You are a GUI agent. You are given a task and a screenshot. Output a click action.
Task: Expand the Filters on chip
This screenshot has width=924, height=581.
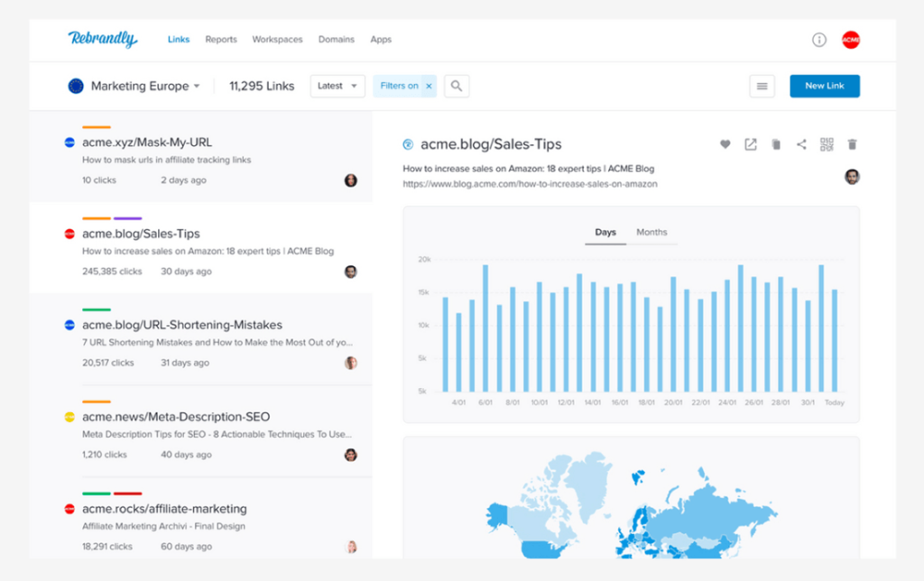[397, 86]
